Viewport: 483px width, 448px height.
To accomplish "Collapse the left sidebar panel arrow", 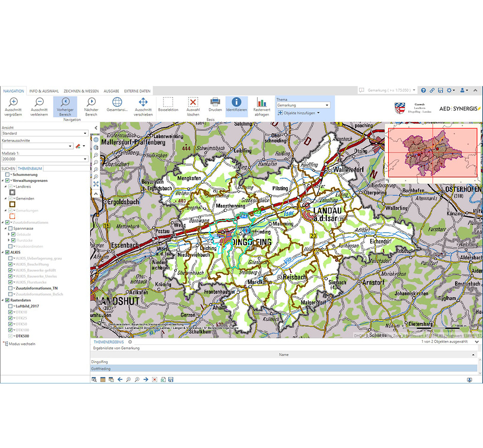I will pos(96,128).
